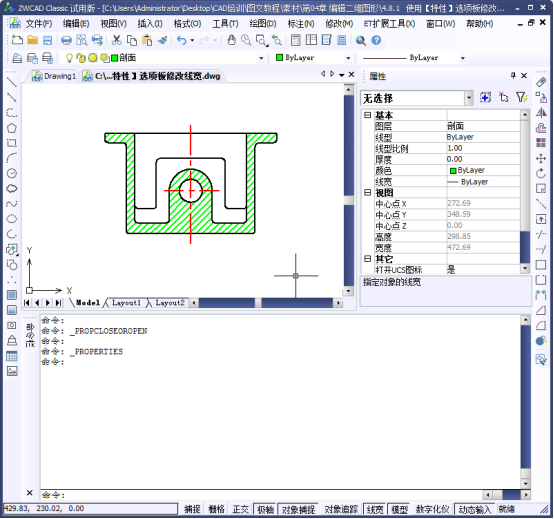Click the Save diskette icon

pyautogui.click(x=47, y=40)
